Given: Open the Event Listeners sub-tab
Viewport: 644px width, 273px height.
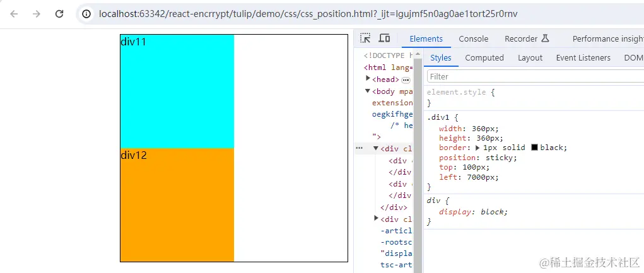Looking at the screenshot, I should pos(583,58).
